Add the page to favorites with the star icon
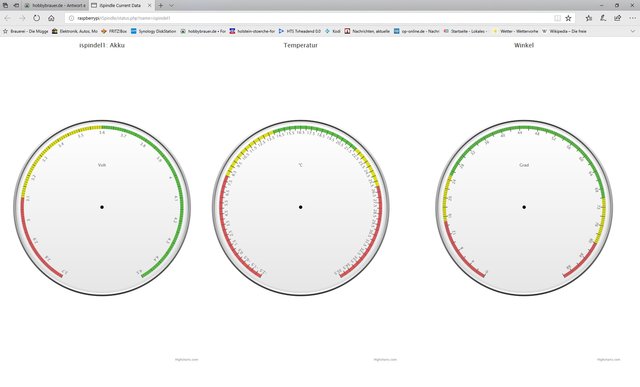The image size is (640, 387). click(568, 18)
